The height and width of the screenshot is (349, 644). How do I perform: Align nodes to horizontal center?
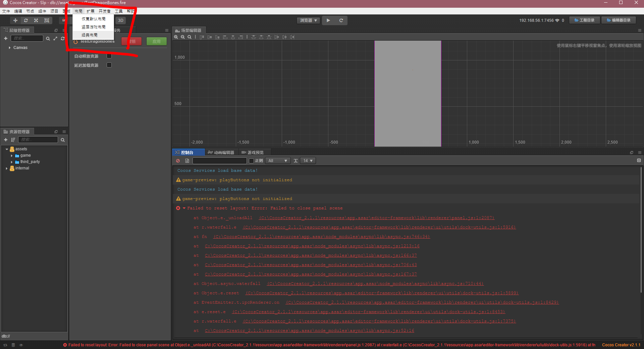(233, 37)
